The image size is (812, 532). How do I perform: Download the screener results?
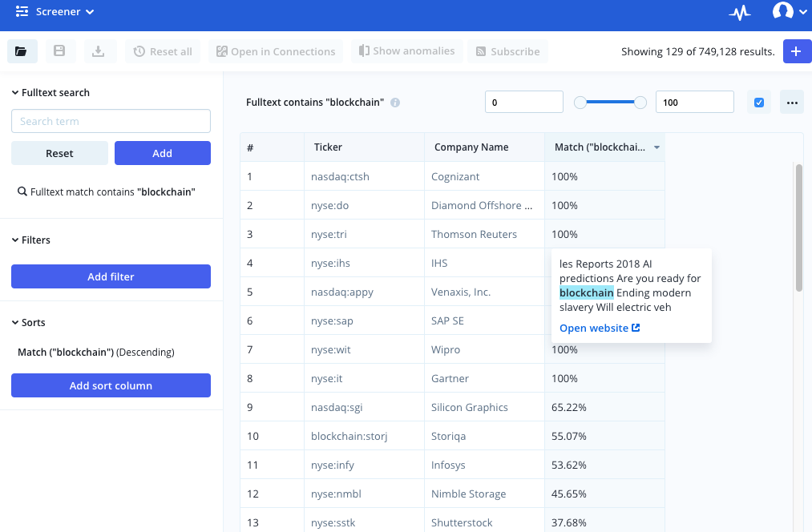coord(99,50)
